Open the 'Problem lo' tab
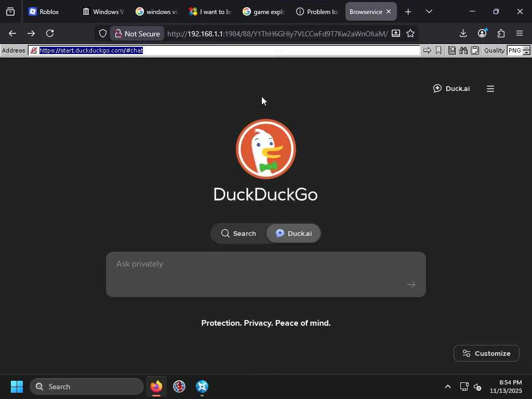Viewport: 532px width, 399px height. [x=317, y=11]
